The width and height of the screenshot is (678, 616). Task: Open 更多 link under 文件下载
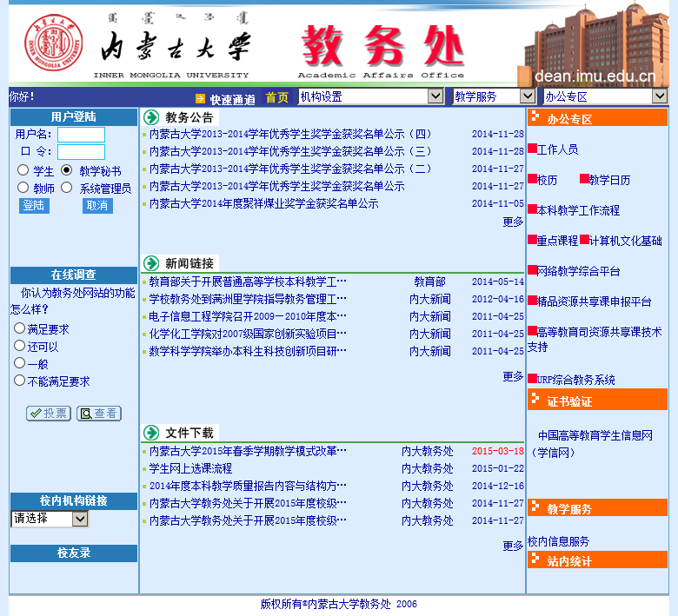pyautogui.click(x=513, y=546)
